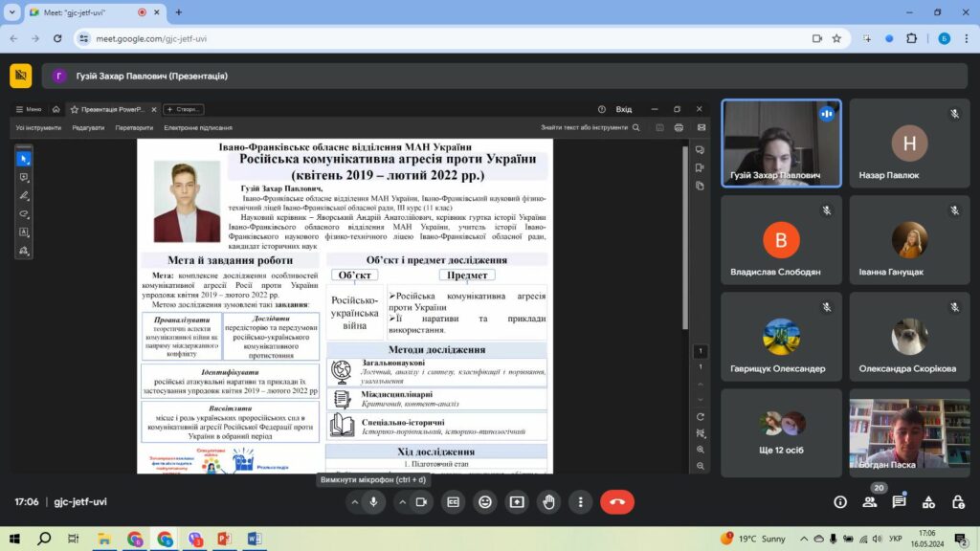Viewport: 980px width, 551px height.
Task: Toggle the camera on or off
Action: tap(421, 501)
